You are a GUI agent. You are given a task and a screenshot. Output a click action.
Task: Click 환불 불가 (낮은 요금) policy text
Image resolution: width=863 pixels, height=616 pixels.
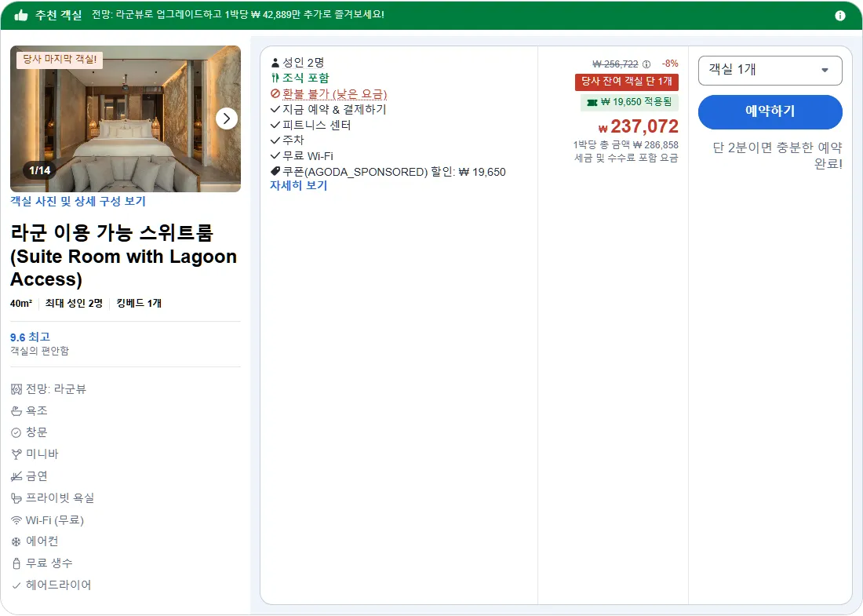[x=335, y=94]
